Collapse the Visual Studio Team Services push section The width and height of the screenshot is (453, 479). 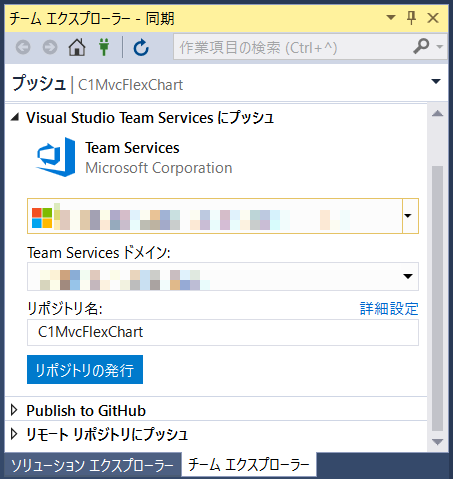pyautogui.click(x=15, y=117)
